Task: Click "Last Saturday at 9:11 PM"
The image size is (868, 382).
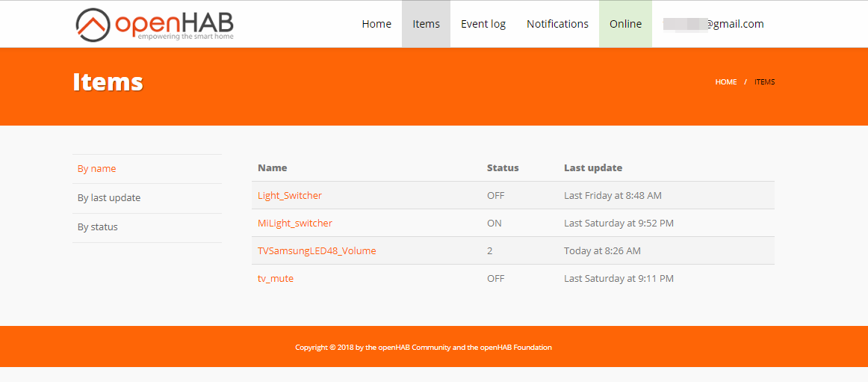Action: pos(619,279)
